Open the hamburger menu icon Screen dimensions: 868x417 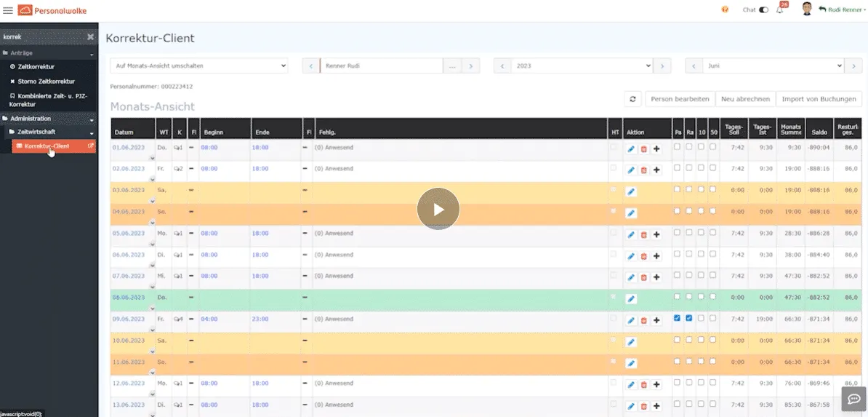(8, 10)
